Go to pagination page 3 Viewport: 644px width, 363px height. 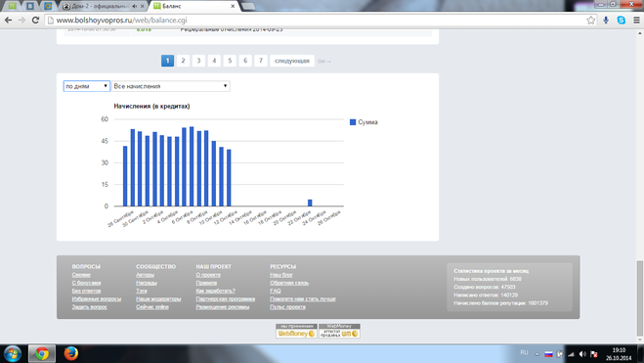(x=198, y=61)
